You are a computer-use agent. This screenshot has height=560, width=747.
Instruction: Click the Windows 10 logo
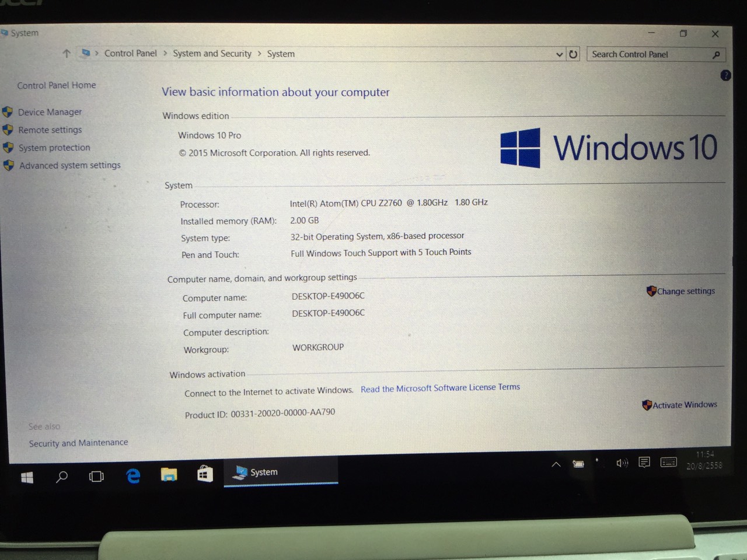coord(609,148)
